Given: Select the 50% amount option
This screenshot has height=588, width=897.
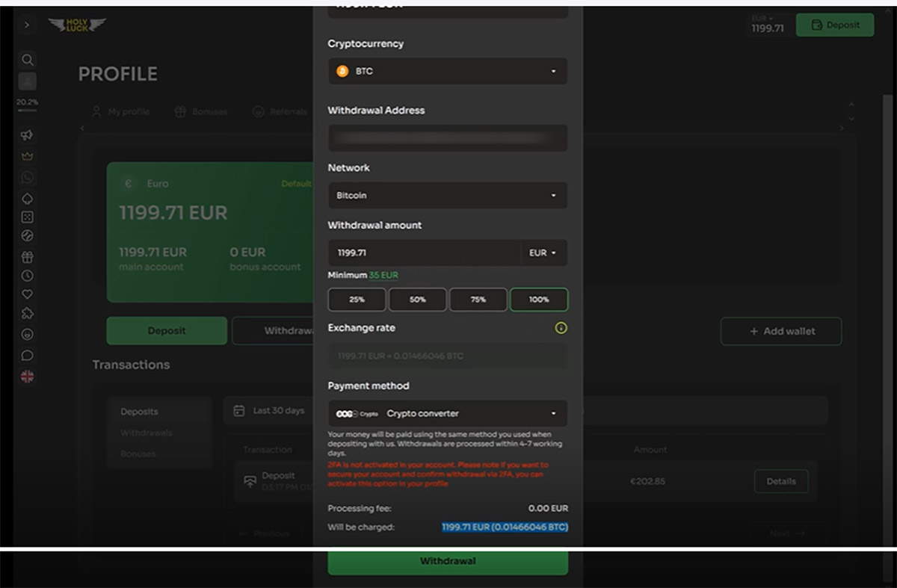Looking at the screenshot, I should point(417,300).
